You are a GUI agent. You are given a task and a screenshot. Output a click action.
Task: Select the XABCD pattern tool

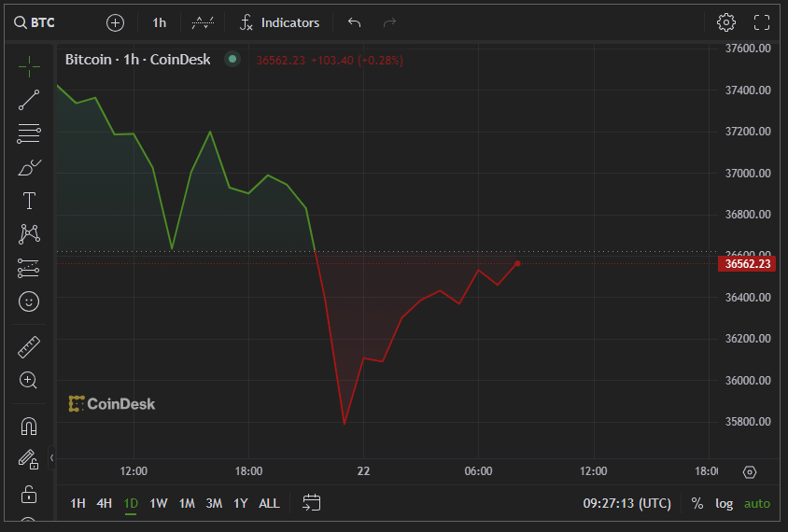[x=29, y=234]
